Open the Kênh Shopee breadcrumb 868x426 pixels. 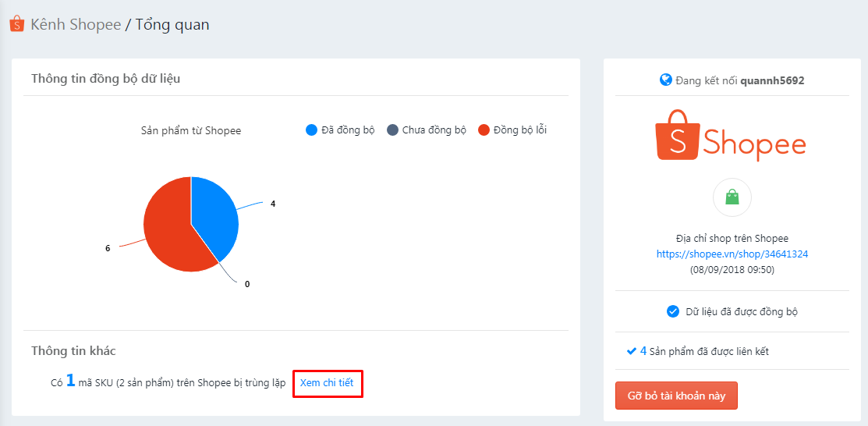[76, 24]
